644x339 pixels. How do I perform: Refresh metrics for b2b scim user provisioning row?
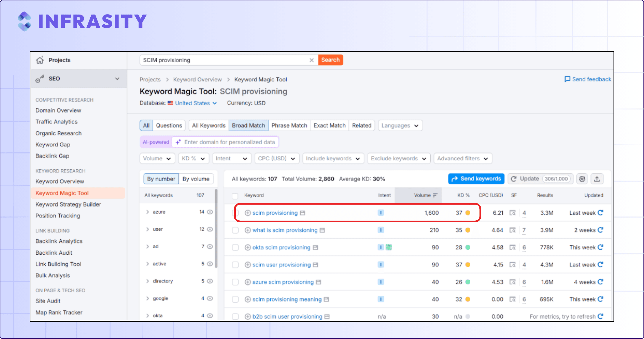601,316
